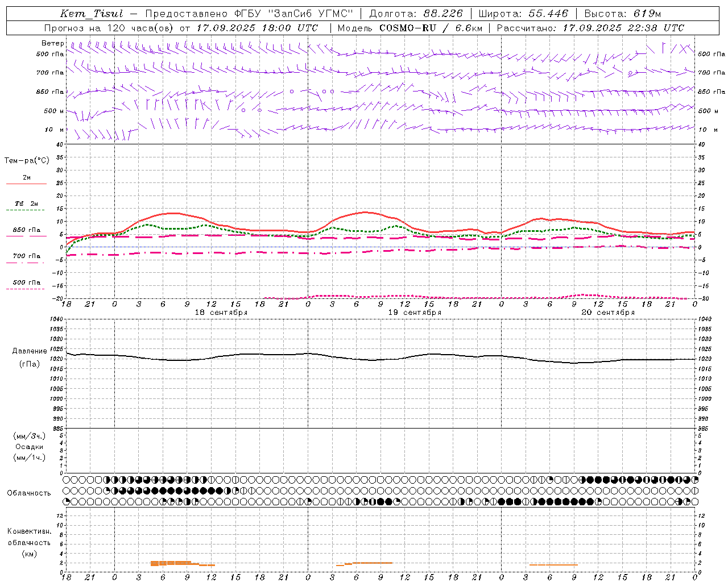Viewport: 728px width, 582px height.
Task: Click the 500 гПа temperature legend entry
Action: pos(27,282)
